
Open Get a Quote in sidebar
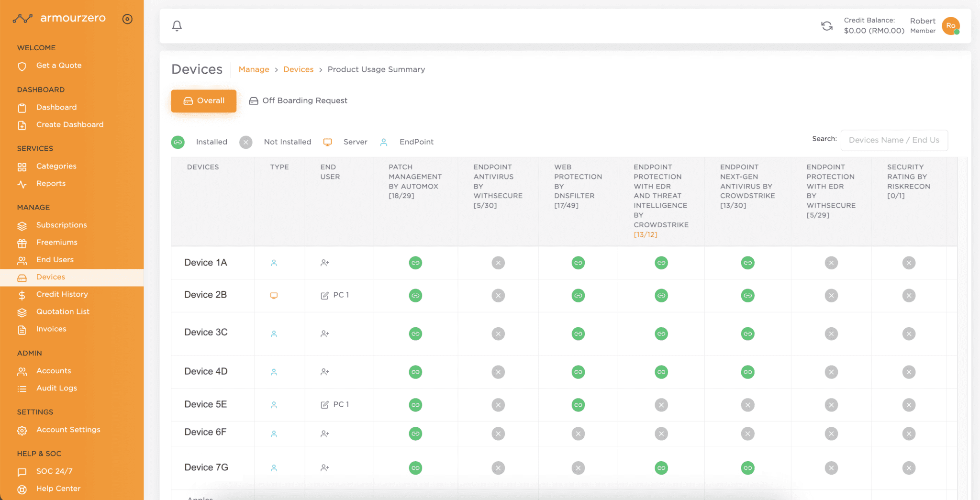(x=58, y=66)
